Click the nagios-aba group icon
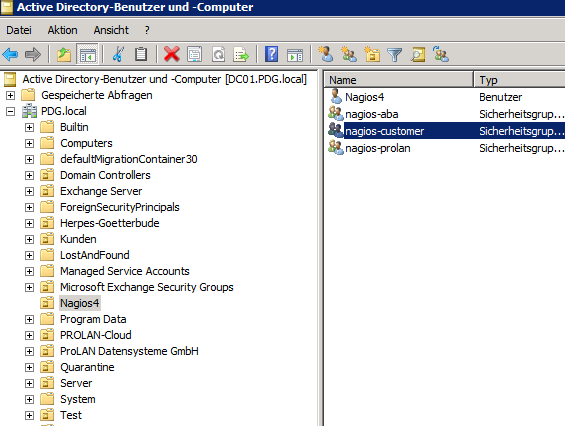 [x=336, y=114]
